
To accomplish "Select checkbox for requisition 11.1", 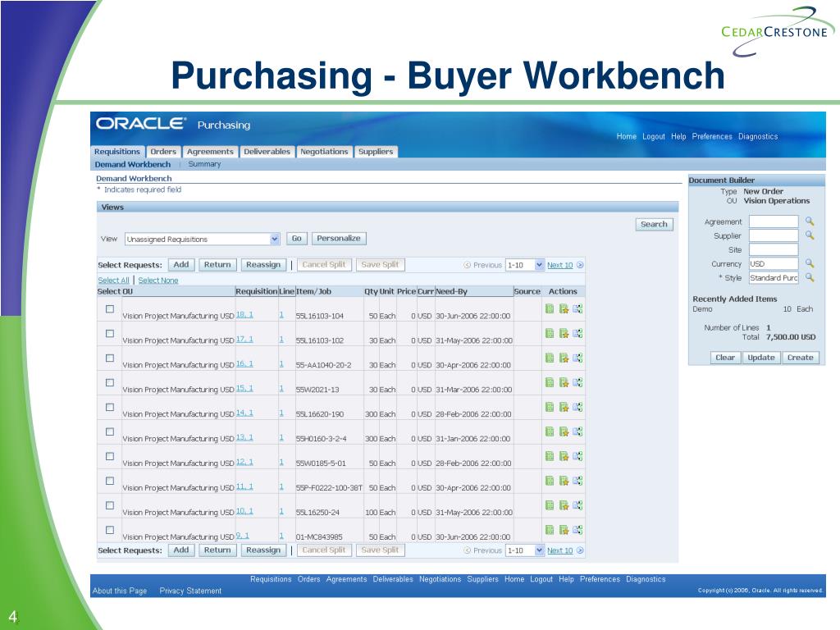I will pos(110,481).
